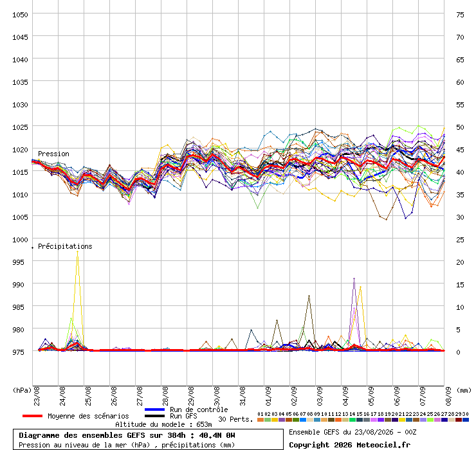The height and width of the screenshot is (450, 476).
Task: Click the 1000 pressure axis value
Action: click(20, 240)
